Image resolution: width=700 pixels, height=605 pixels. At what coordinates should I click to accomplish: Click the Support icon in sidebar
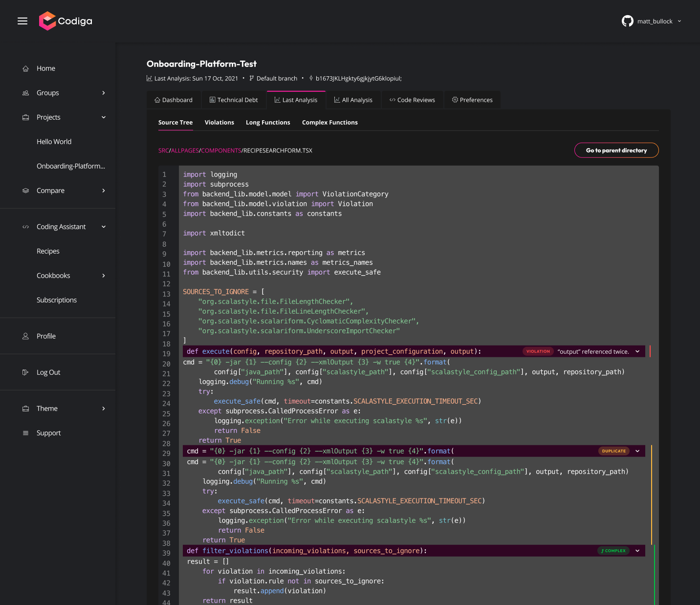click(26, 433)
